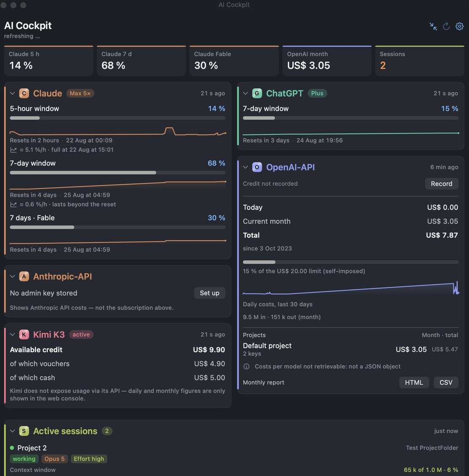Click the Claude 7-day window progress bar
Image resolution: width=469 pixels, height=476 pixels.
coord(117,173)
